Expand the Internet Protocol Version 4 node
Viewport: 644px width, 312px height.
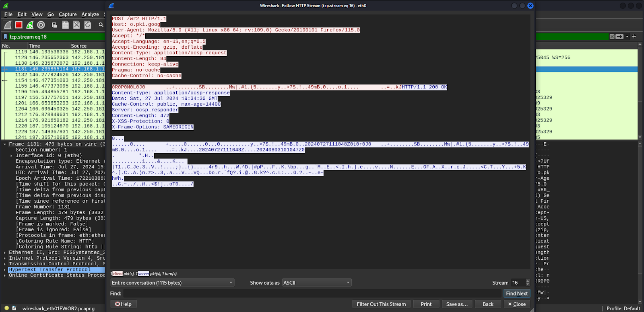pyautogui.click(x=4, y=259)
